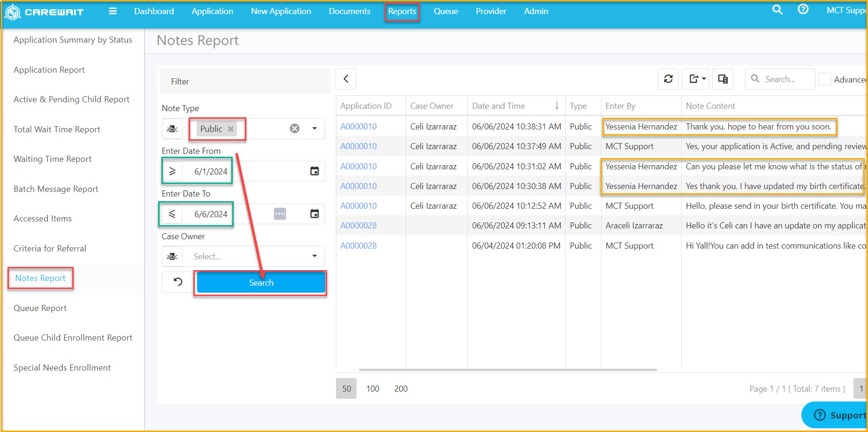Click the column chooser icon

click(x=723, y=79)
